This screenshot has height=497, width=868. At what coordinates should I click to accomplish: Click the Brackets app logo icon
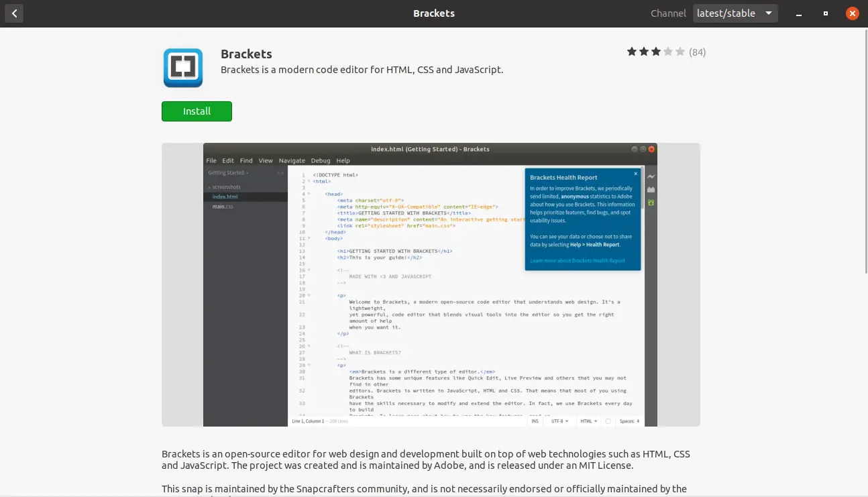(183, 68)
